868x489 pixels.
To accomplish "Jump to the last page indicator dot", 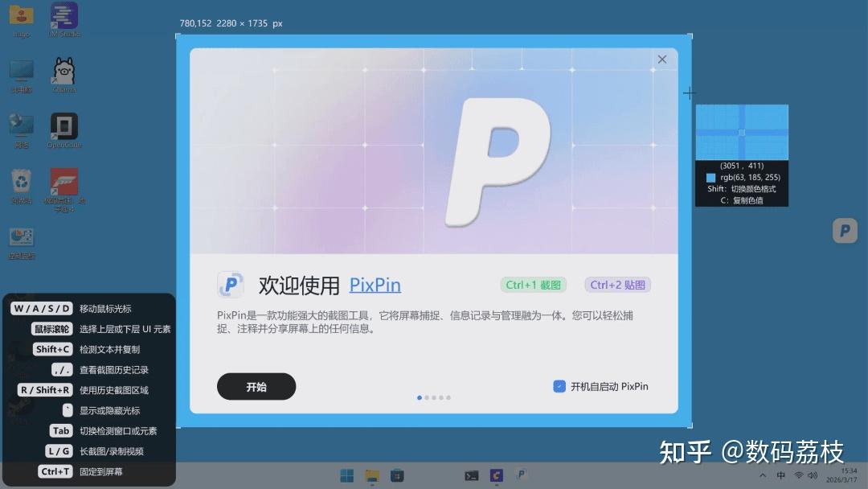I will click(448, 397).
